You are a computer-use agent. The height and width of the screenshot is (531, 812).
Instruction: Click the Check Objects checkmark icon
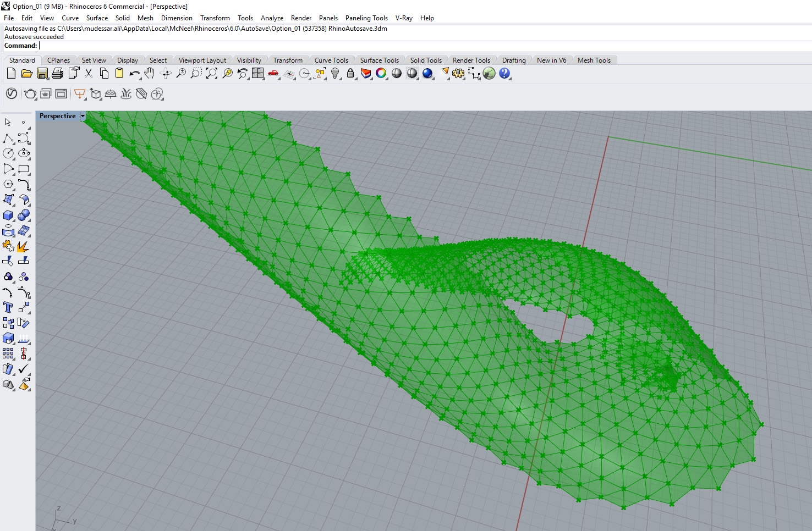(24, 369)
